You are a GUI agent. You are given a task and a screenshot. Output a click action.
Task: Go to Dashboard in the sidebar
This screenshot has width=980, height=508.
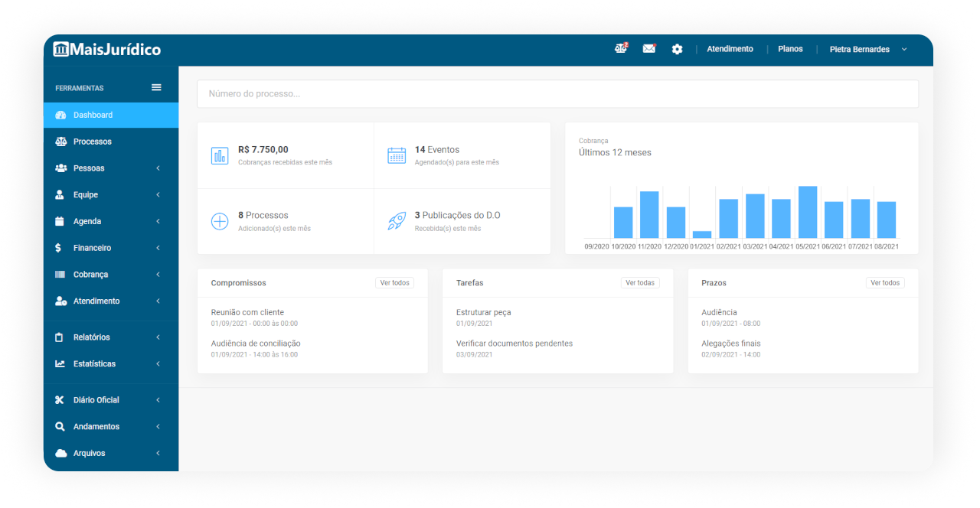click(x=93, y=115)
